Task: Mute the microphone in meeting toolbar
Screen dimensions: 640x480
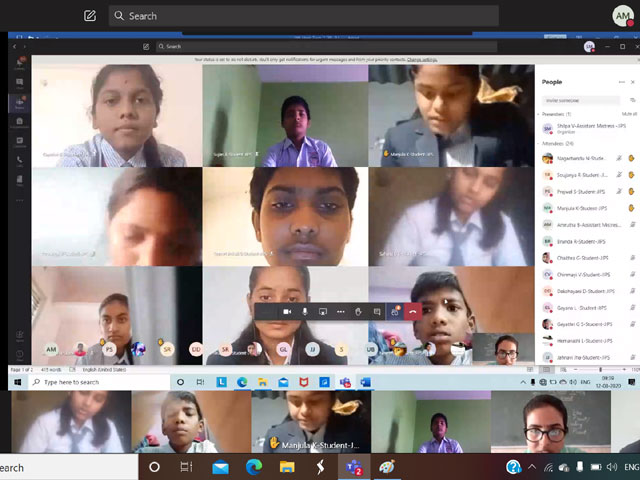Action: coord(305,312)
